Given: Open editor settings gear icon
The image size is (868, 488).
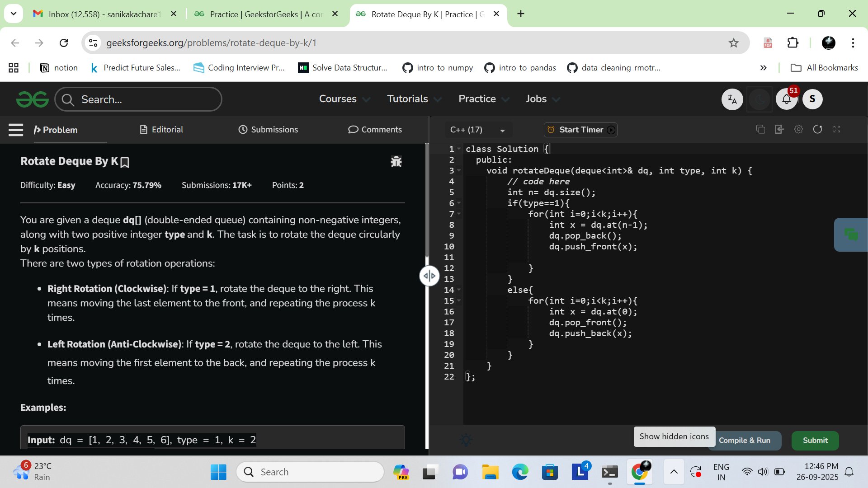Looking at the screenshot, I should click(798, 130).
